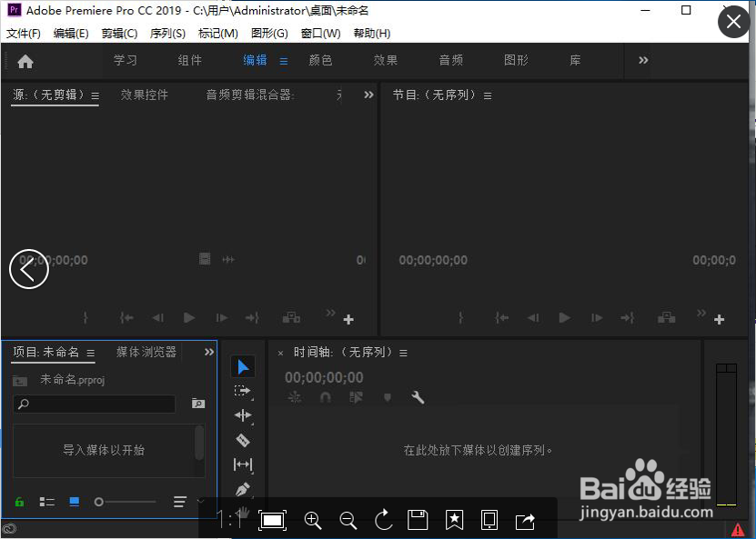
Task: Open the 窗口(W) menu
Action: [x=319, y=33]
